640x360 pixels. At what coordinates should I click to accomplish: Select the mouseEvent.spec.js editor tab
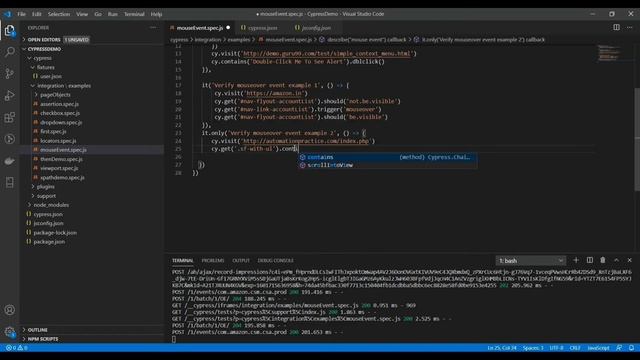pos(200,28)
